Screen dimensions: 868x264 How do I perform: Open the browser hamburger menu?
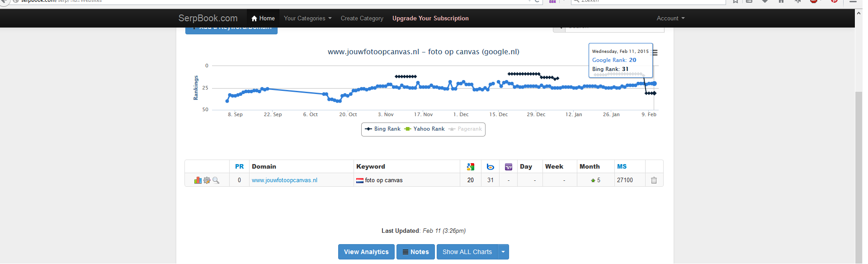click(853, 1)
